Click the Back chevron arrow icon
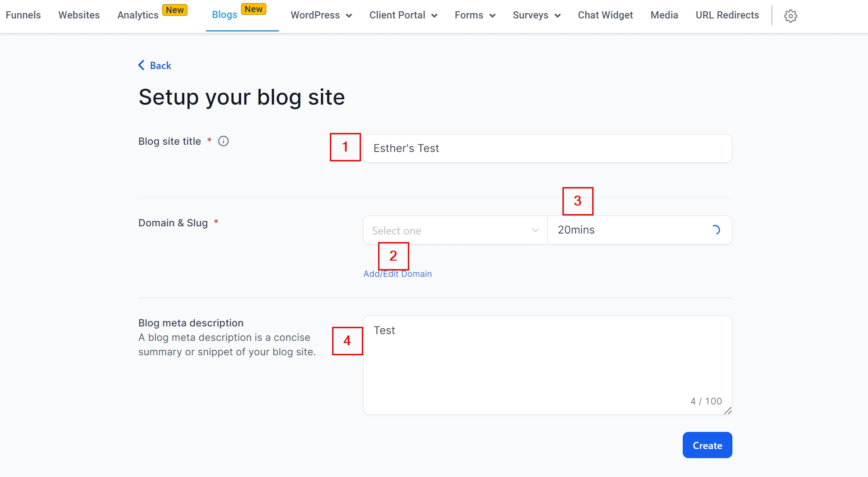 (x=142, y=65)
